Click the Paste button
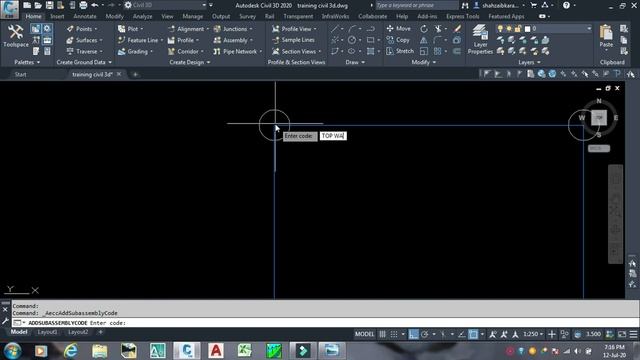 [606, 36]
